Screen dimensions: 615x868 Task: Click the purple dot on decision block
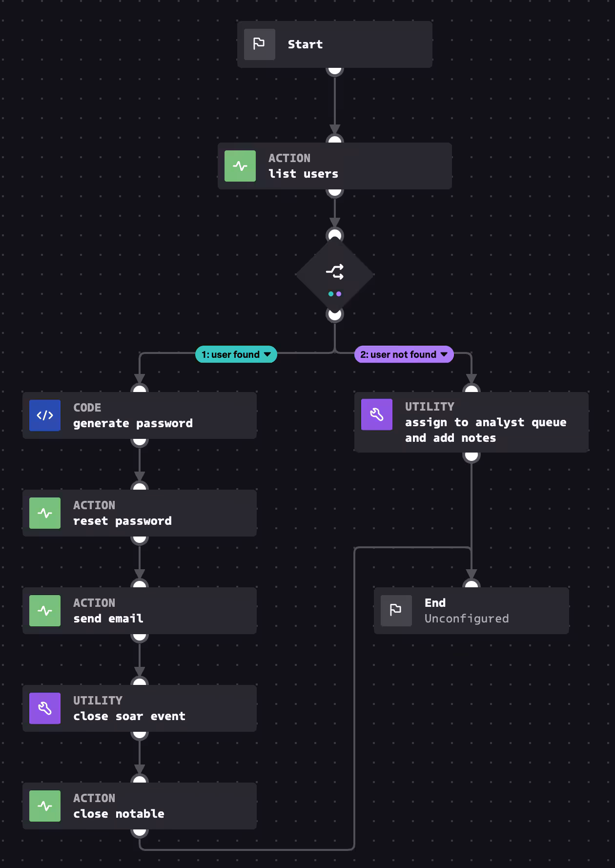[x=339, y=294]
